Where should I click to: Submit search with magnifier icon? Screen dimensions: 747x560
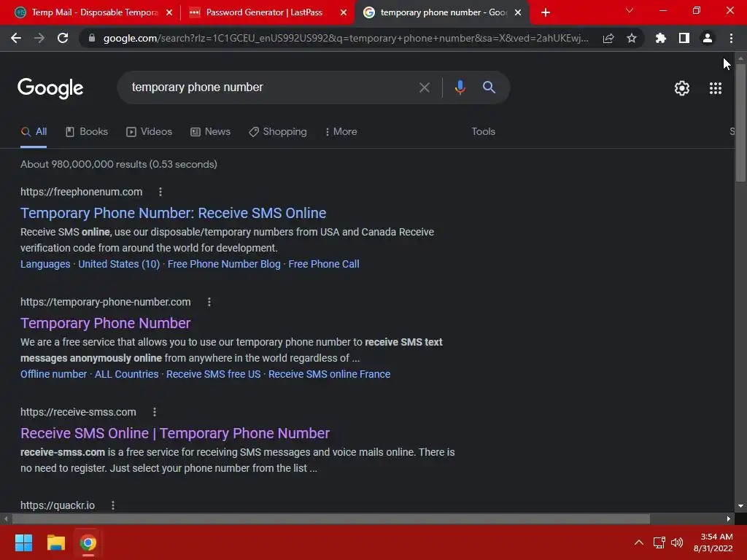[x=489, y=87]
